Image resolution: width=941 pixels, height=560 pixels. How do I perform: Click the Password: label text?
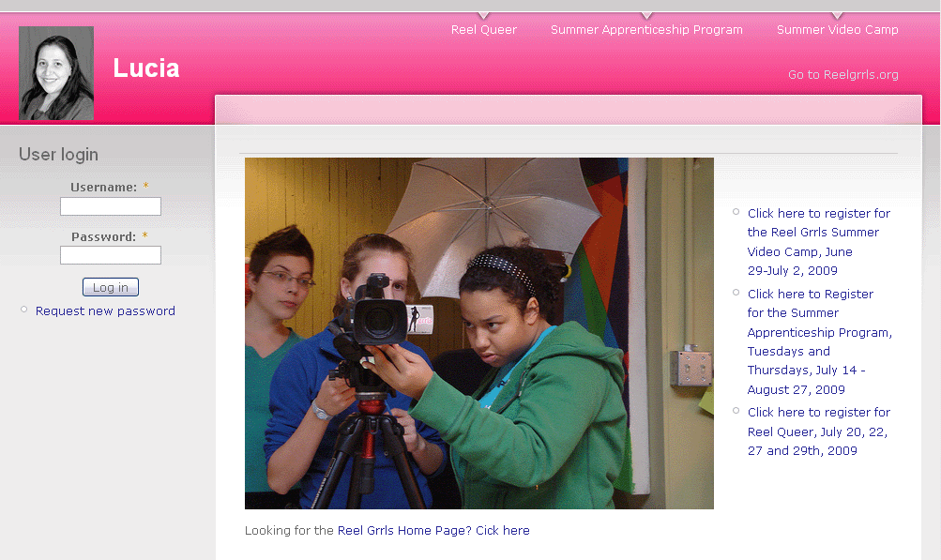pos(104,236)
